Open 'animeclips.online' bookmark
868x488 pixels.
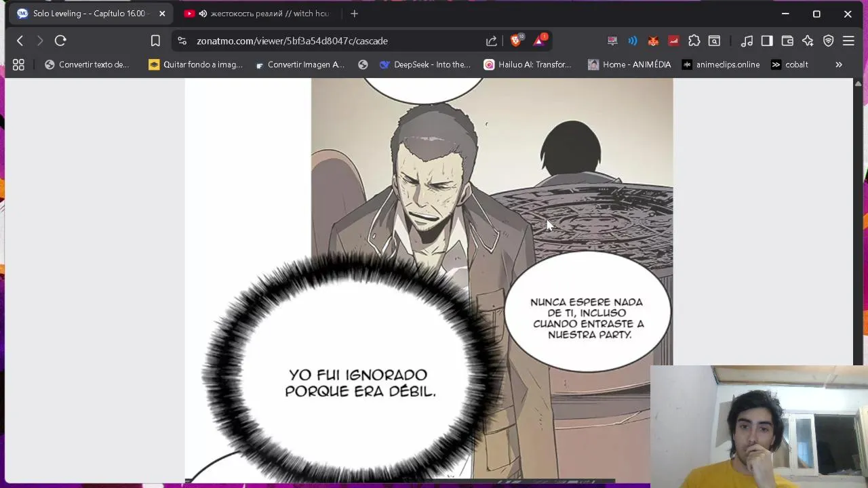(721, 64)
